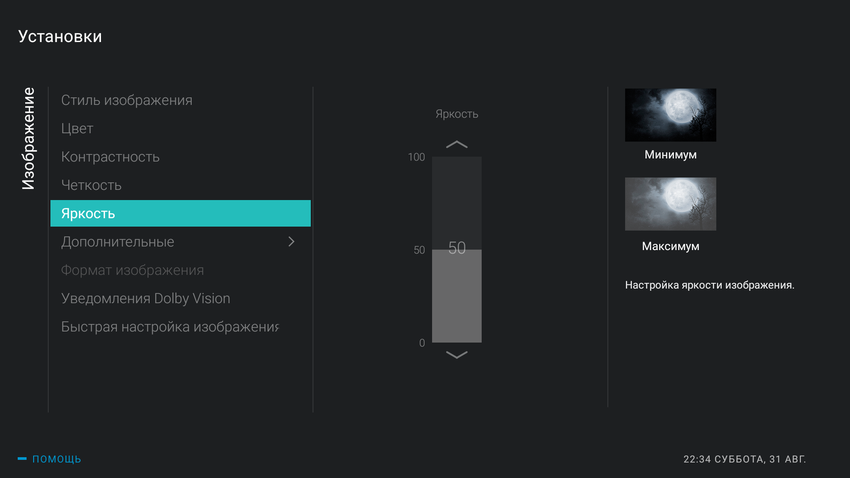Click the down arrow below brightness slider
Image resolution: width=850 pixels, height=478 pixels.
pyautogui.click(x=456, y=355)
